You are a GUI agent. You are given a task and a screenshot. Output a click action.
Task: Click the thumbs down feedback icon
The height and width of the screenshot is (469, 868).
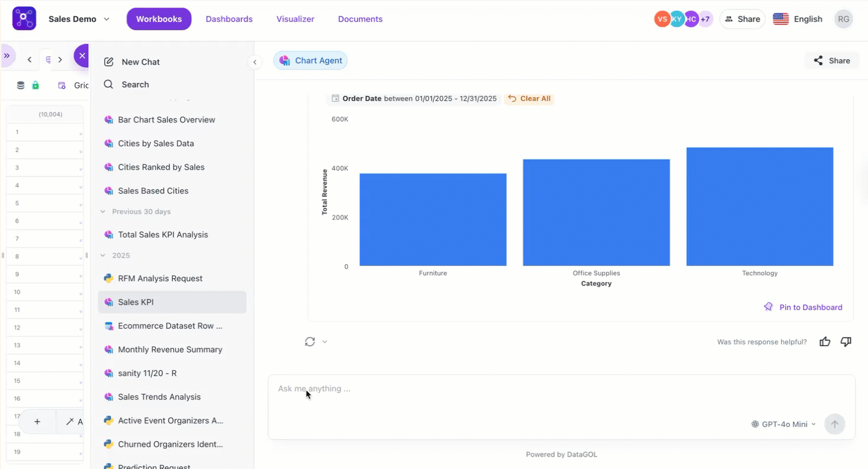click(x=846, y=342)
